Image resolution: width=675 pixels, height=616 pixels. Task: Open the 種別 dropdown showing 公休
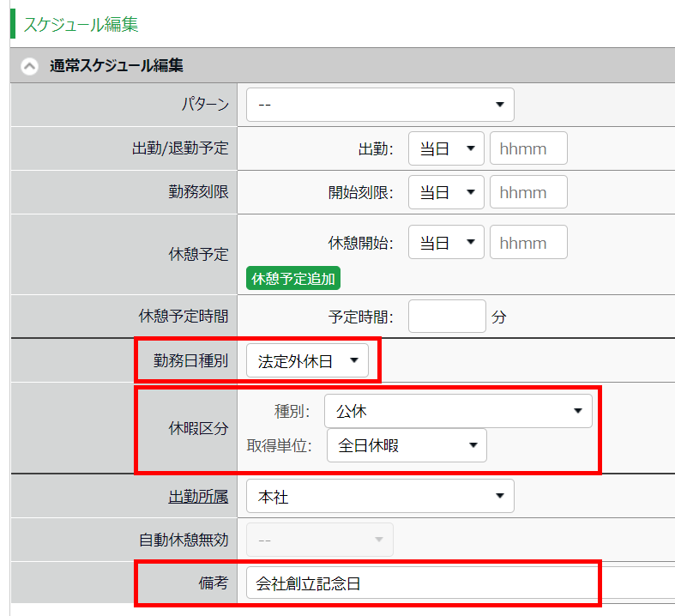[x=458, y=411]
